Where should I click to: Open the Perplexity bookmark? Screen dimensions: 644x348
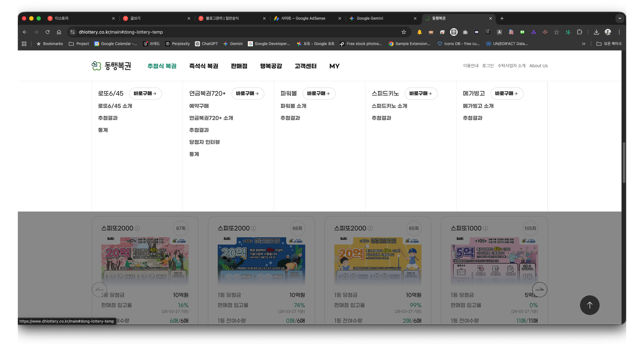point(177,44)
